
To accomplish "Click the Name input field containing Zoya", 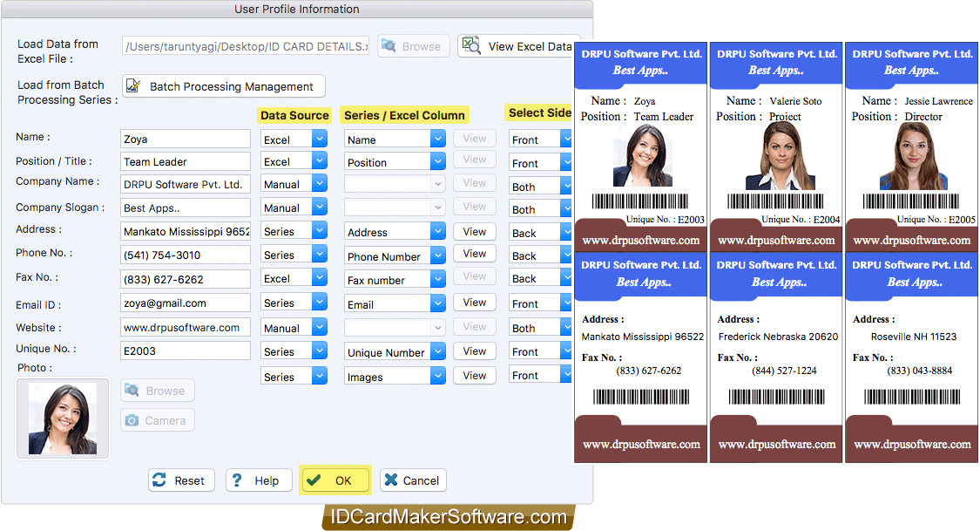I will click(x=185, y=139).
